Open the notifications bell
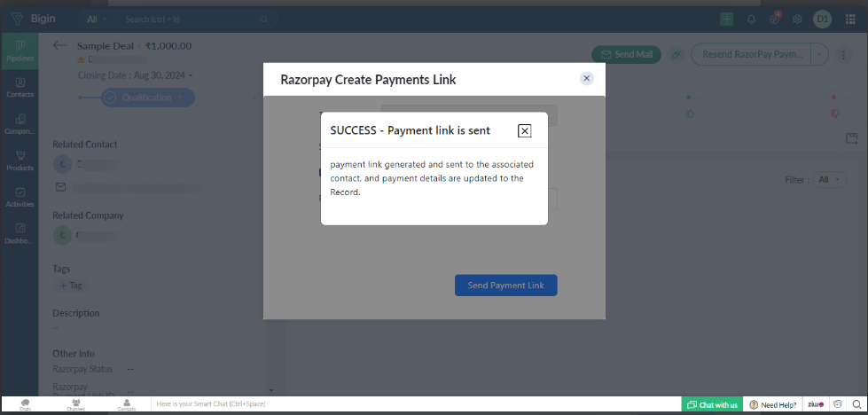Screen dimensions: 868x415 pyautogui.click(x=751, y=20)
